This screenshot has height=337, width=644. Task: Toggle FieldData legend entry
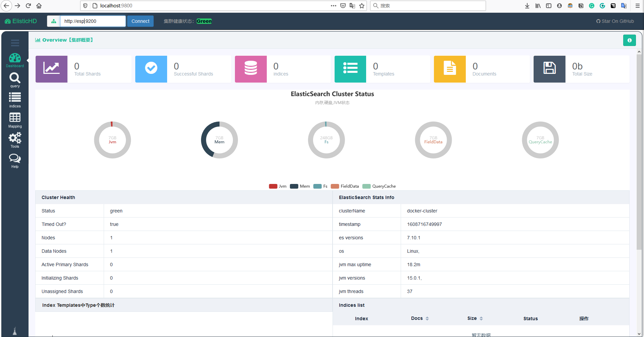(x=345, y=186)
